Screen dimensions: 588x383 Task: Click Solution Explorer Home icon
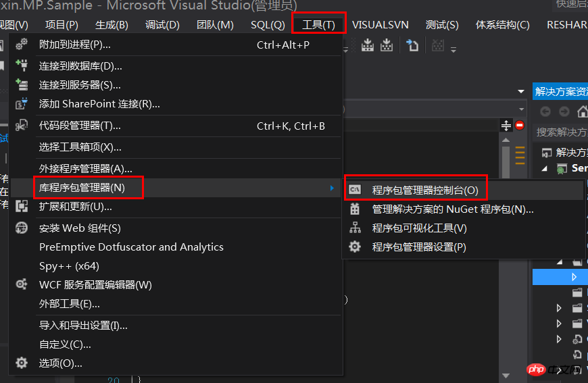pos(583,111)
